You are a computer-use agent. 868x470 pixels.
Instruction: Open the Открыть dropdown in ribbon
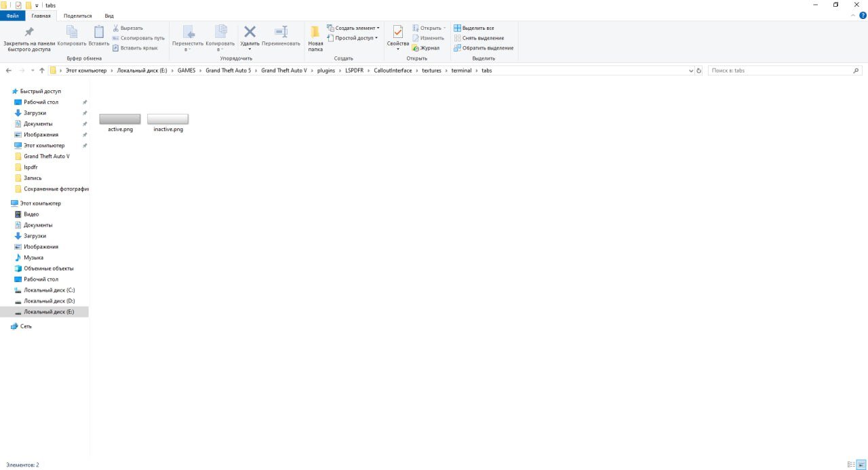pos(429,28)
